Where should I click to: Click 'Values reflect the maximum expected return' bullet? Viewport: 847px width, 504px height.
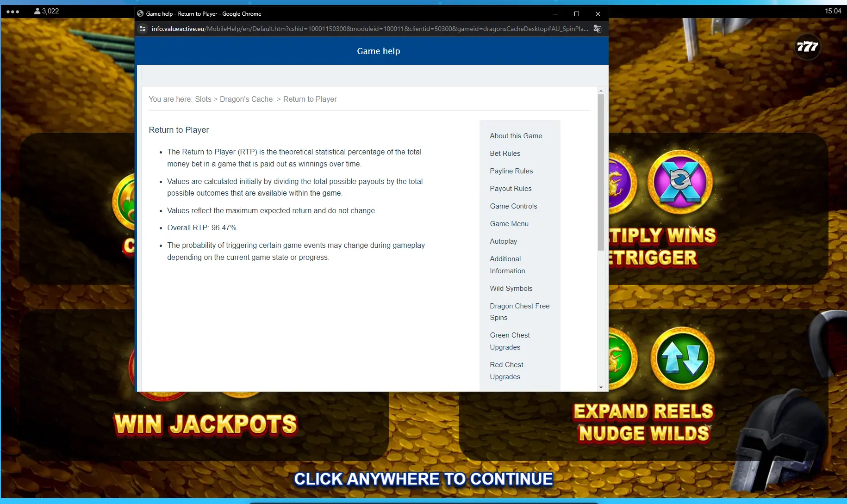tap(272, 211)
